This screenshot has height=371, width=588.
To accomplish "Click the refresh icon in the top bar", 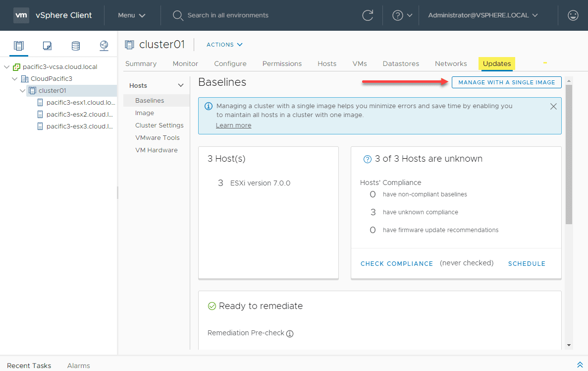I will [x=368, y=15].
